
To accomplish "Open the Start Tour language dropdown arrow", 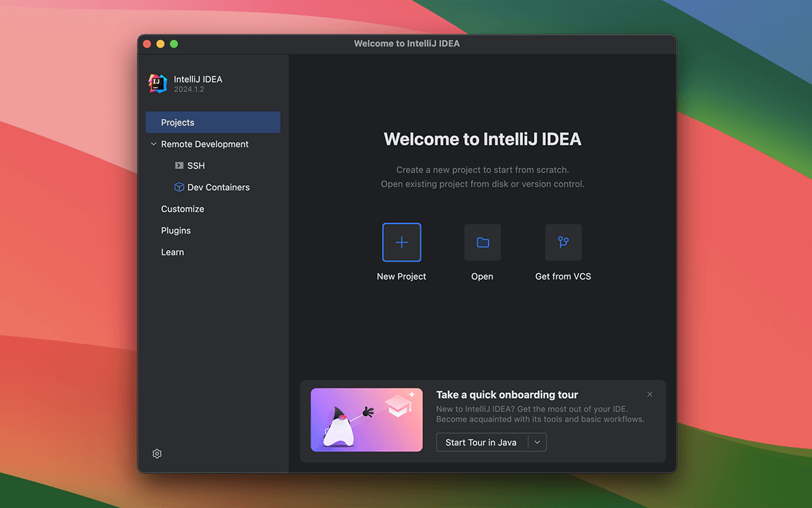I will click(x=537, y=442).
